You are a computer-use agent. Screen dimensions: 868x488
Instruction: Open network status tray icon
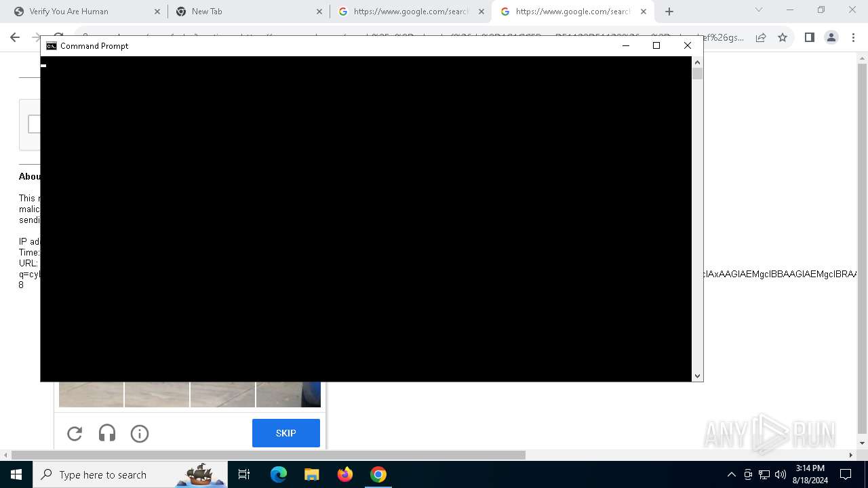pos(764,474)
